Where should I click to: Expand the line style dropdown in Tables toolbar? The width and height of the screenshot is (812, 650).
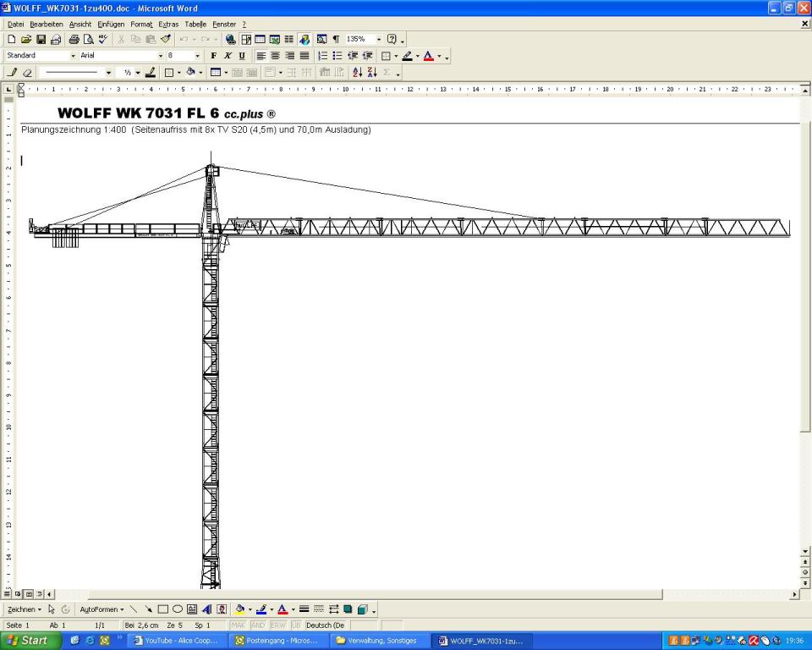[x=108, y=73]
